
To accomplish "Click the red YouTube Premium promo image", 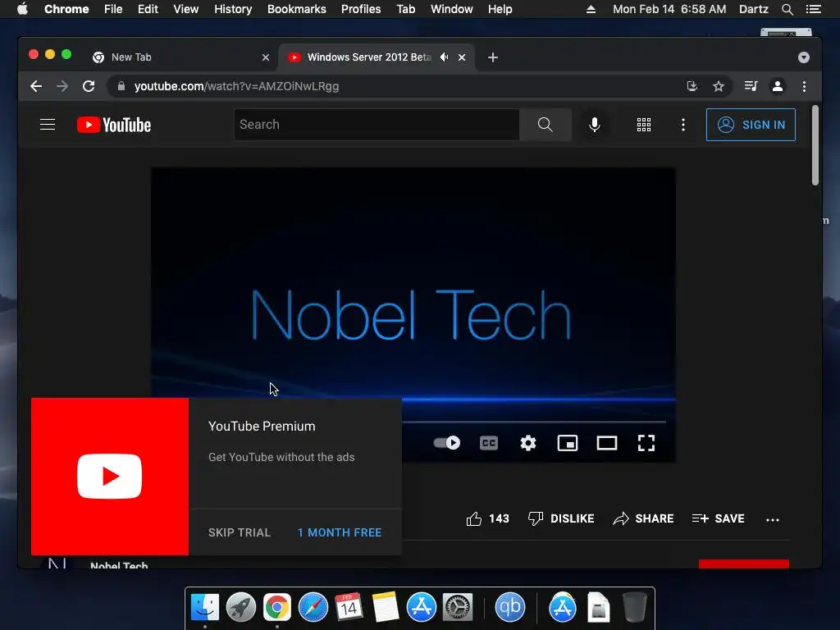I will tap(110, 477).
